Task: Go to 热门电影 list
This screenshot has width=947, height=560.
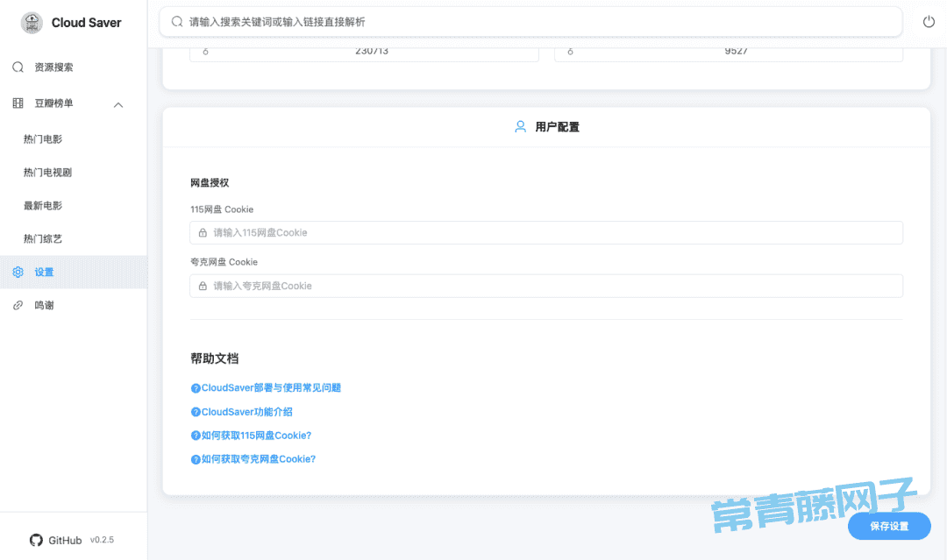Action: tap(74, 139)
